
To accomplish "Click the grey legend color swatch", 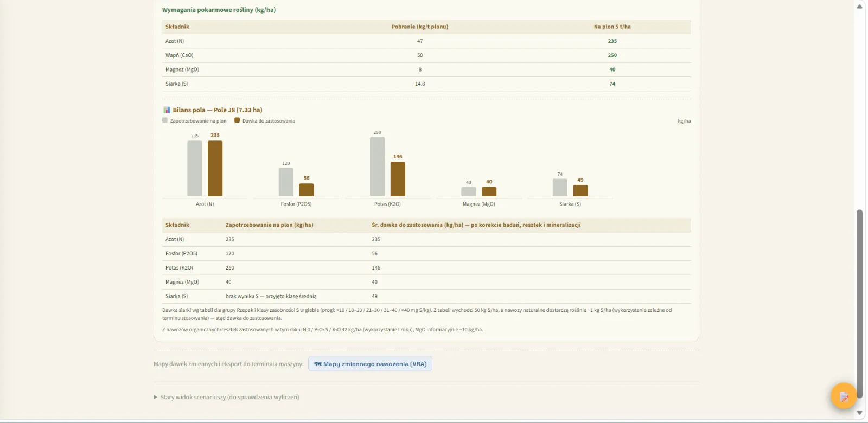I will click(x=165, y=120).
